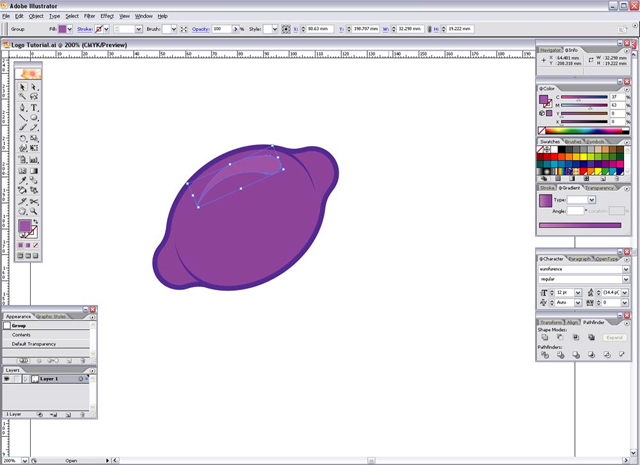640x465 pixels.
Task: Click the Expand button in Pathfinder
Action: pos(614,338)
